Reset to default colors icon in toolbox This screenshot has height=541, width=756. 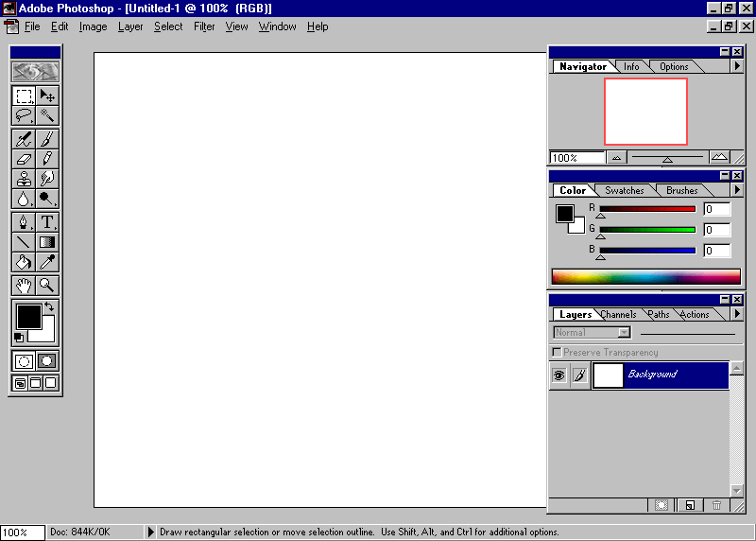pos(18,338)
